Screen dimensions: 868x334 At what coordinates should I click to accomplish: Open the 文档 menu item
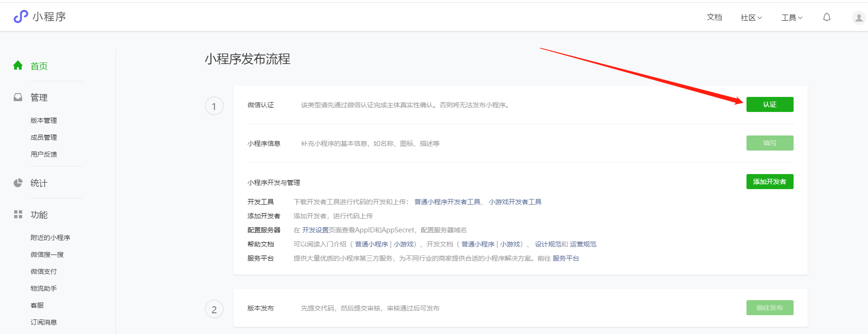coord(714,17)
